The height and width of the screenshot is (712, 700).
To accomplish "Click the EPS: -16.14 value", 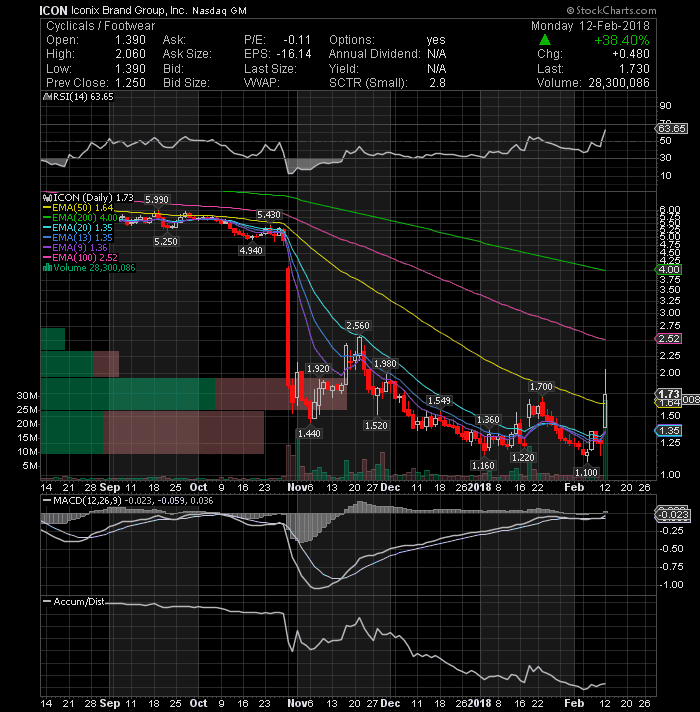I will pos(277,54).
